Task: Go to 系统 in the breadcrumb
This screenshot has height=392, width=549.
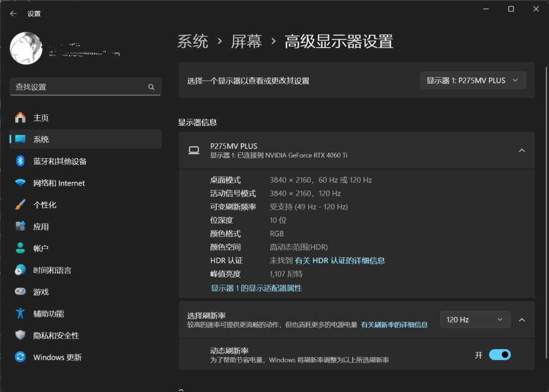Action: [192, 41]
